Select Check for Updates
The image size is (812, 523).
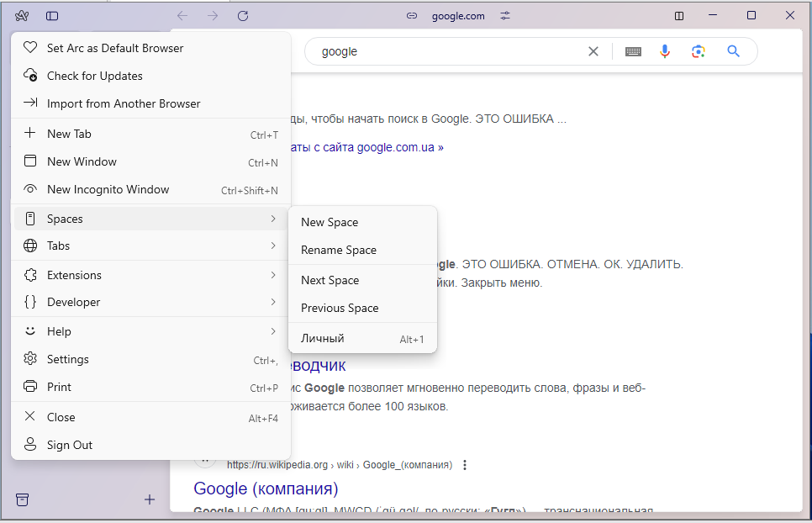click(150, 76)
